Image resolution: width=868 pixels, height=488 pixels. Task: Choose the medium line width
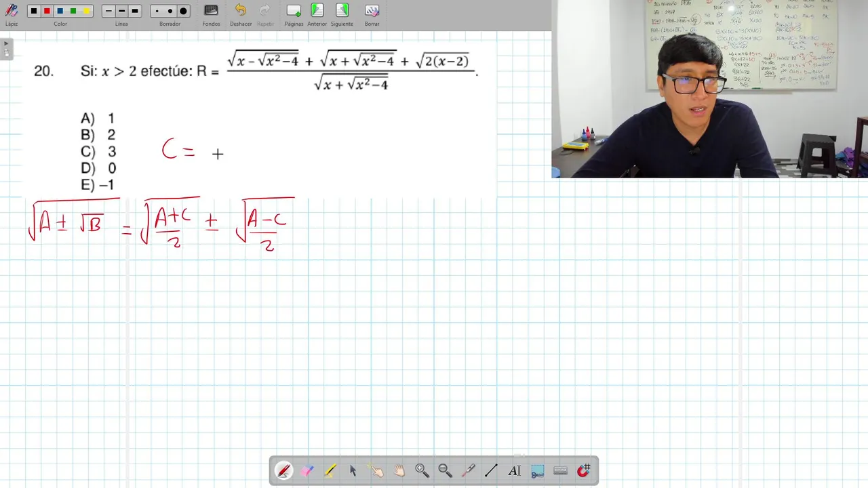point(121,11)
